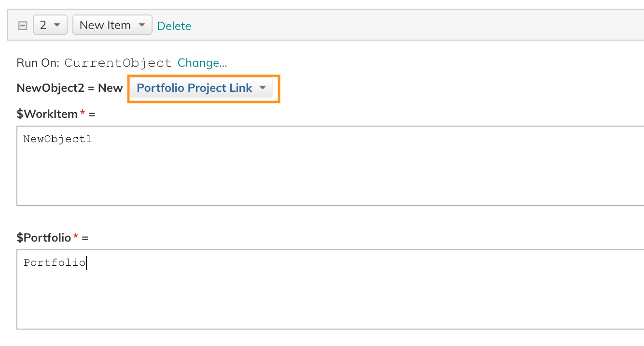644x346 pixels.
Task: Click the red asterisk beside $Portfolio
Action: [x=76, y=237]
